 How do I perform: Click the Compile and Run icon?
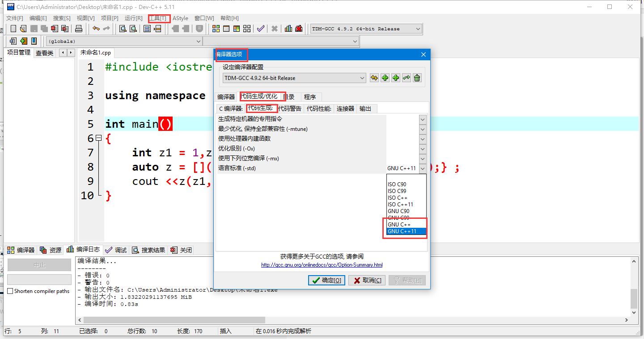(237, 29)
